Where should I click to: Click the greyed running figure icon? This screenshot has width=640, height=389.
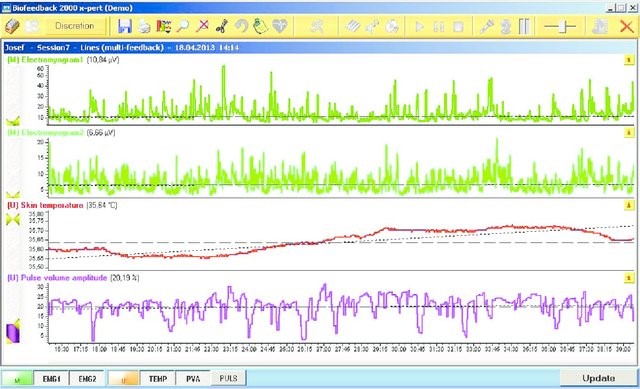(x=317, y=27)
